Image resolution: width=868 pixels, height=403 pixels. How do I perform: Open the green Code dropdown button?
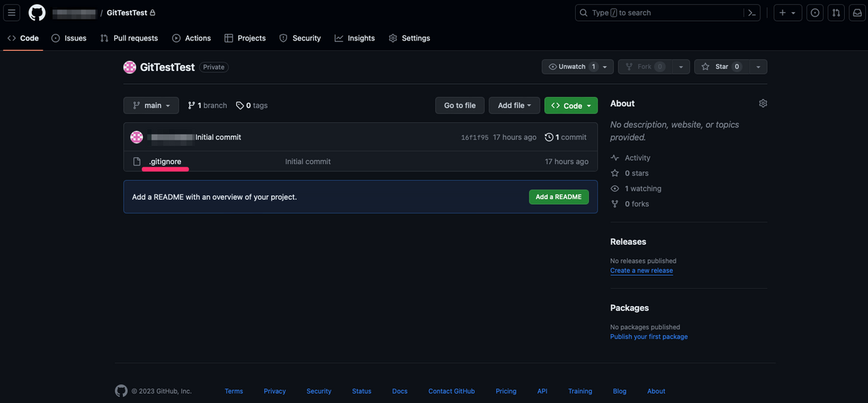point(571,106)
